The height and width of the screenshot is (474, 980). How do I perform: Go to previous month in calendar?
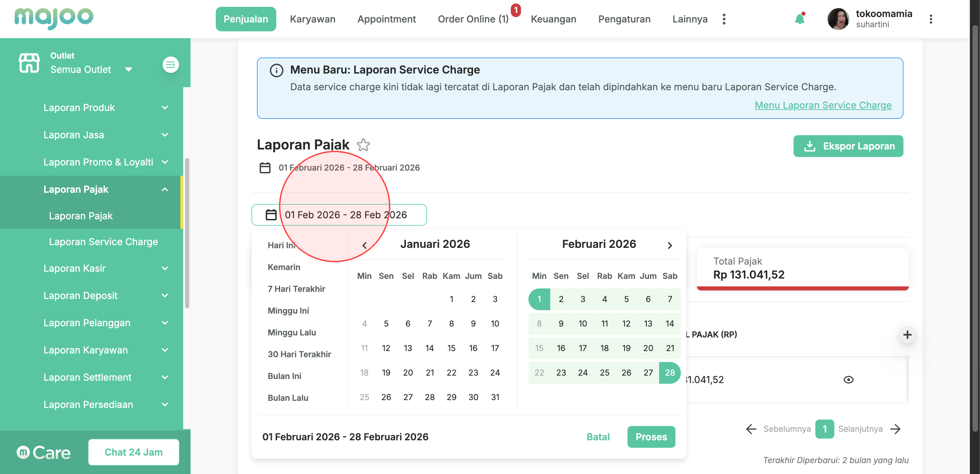[364, 245]
